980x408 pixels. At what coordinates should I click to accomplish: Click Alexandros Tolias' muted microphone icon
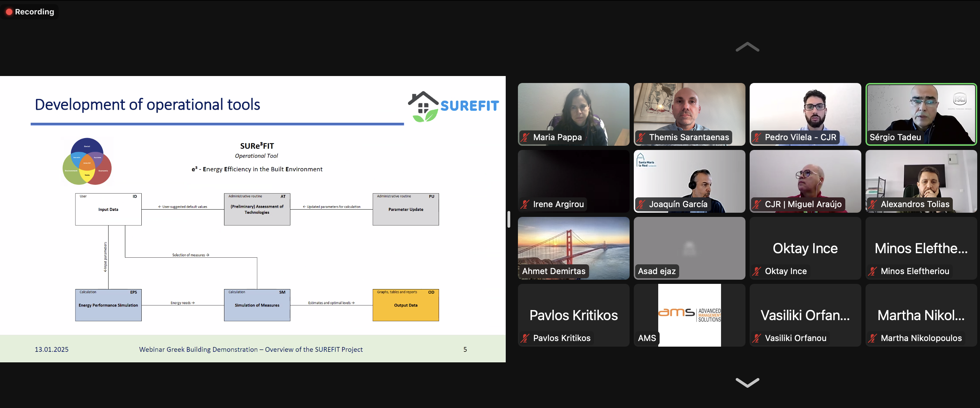pos(873,204)
